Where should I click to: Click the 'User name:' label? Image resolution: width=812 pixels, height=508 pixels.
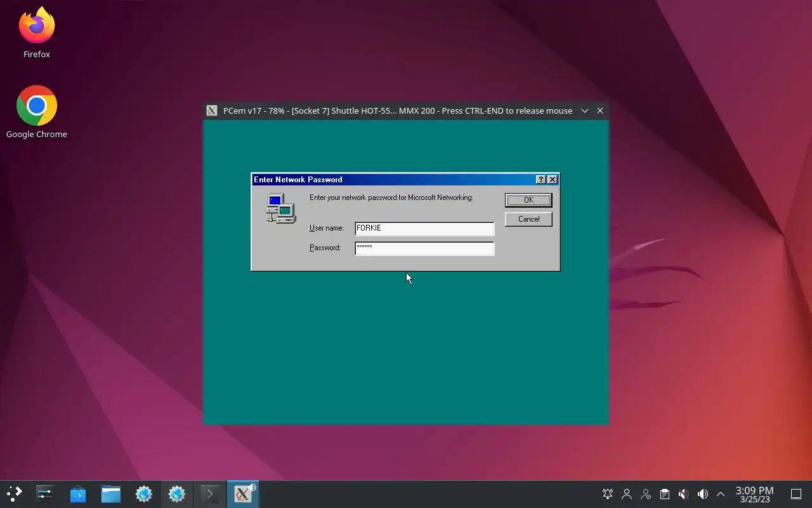click(327, 228)
